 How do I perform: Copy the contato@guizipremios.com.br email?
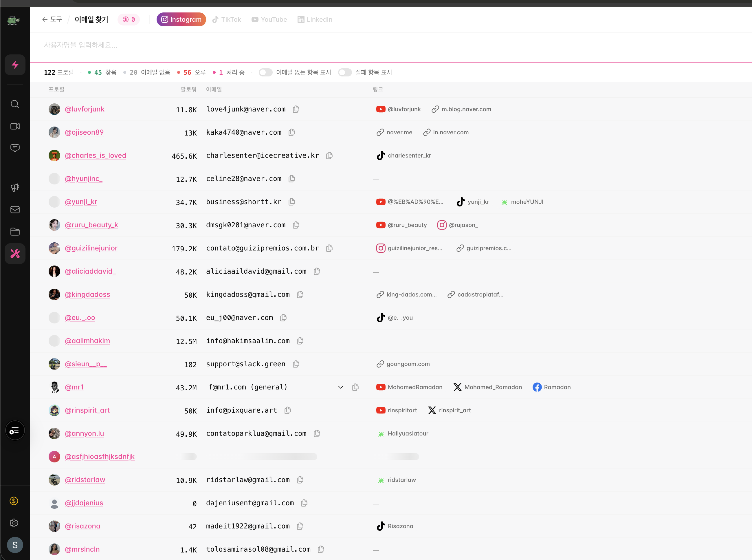tap(329, 248)
